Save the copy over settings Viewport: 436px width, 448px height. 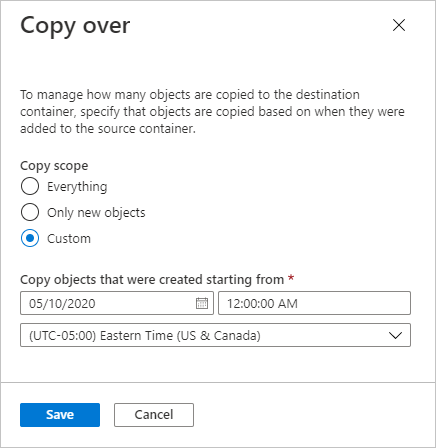[60, 415]
